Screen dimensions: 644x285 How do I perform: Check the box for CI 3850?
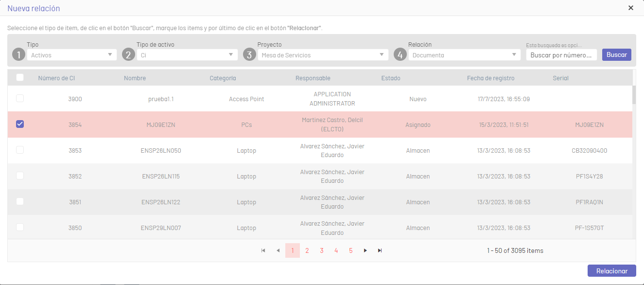[x=20, y=227]
